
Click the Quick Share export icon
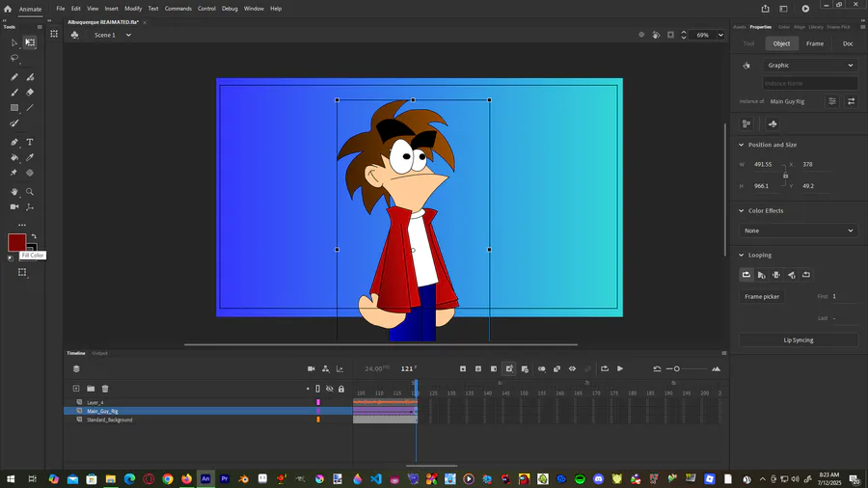[765, 9]
